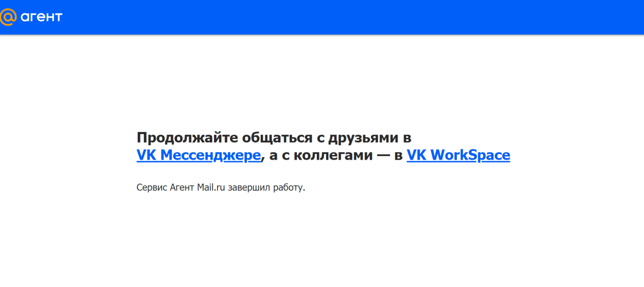
Task: Click the word 'Сервис' in the notice
Action: pos(152,187)
